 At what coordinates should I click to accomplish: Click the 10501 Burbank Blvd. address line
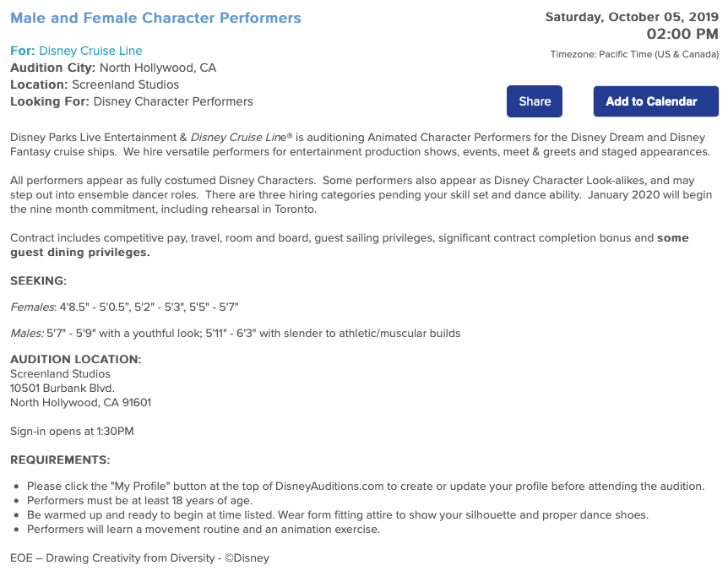[62, 388]
